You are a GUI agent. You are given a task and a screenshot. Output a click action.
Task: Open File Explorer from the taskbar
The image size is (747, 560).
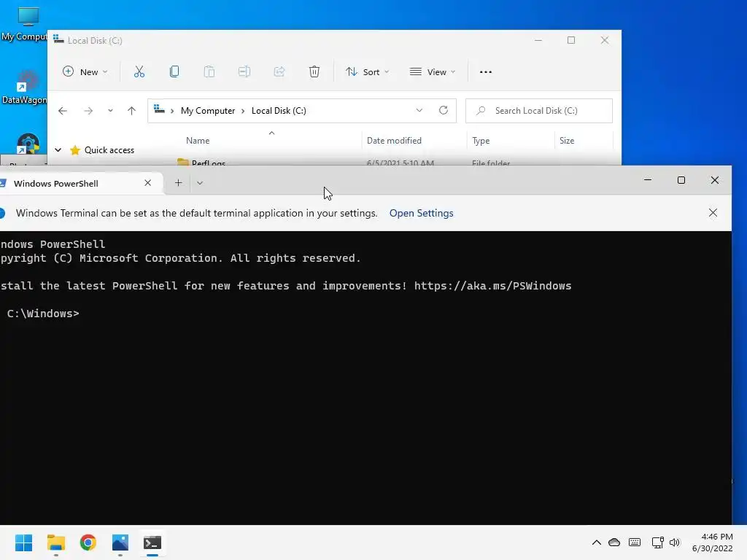(55, 542)
